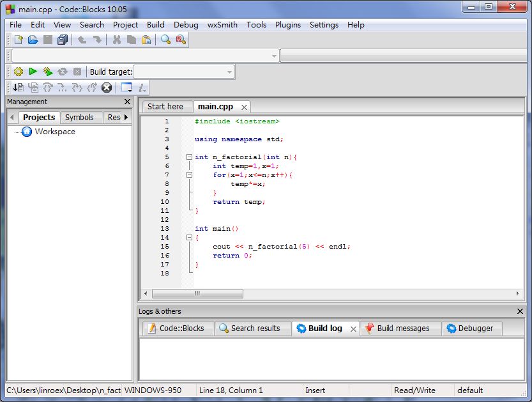Click the Find magnifier icon
The width and height of the screenshot is (532, 402).
165,40
